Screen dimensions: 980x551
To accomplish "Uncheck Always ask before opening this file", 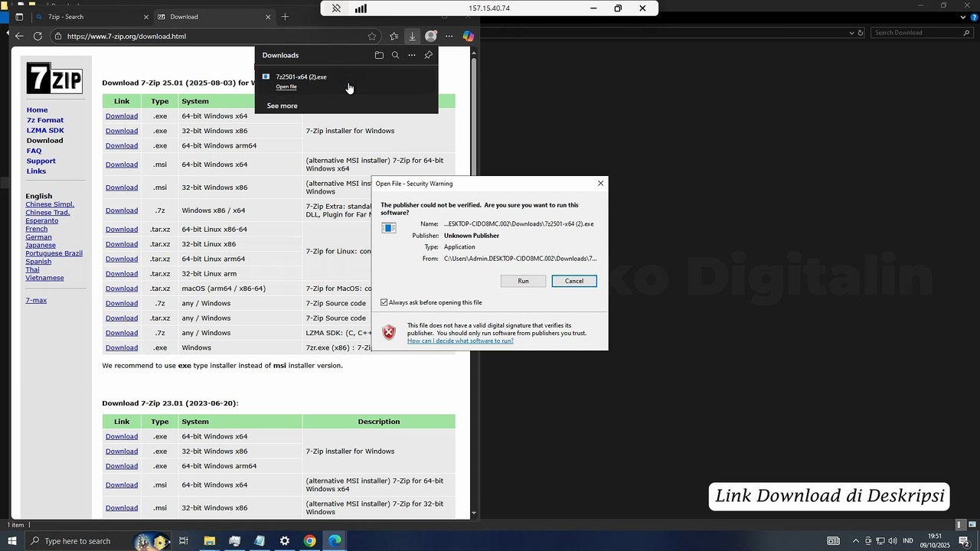I will (384, 302).
